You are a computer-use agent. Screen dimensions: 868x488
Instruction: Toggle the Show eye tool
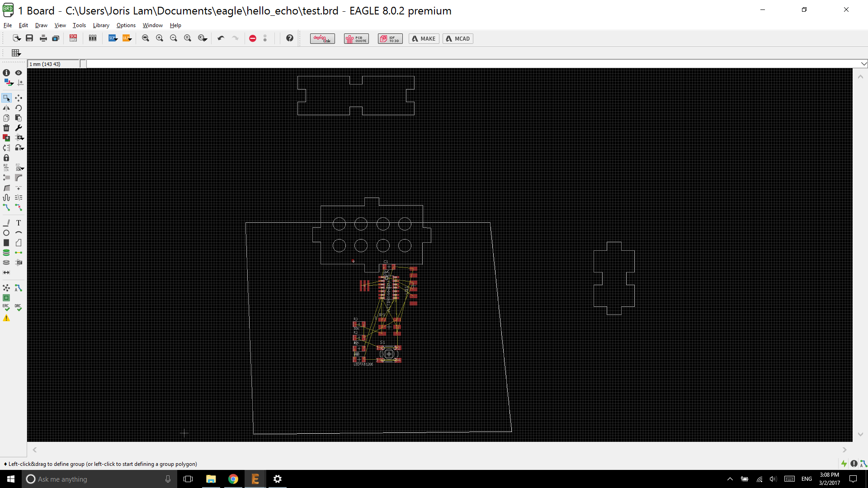[19, 73]
